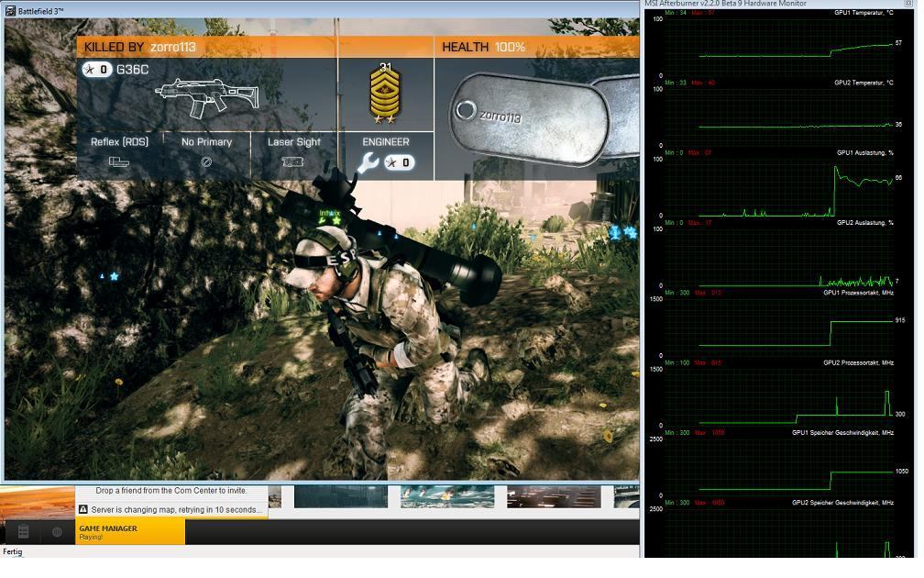Click the Reflex (RDS) label
Viewport: 924px width, 578px height.
point(119,142)
